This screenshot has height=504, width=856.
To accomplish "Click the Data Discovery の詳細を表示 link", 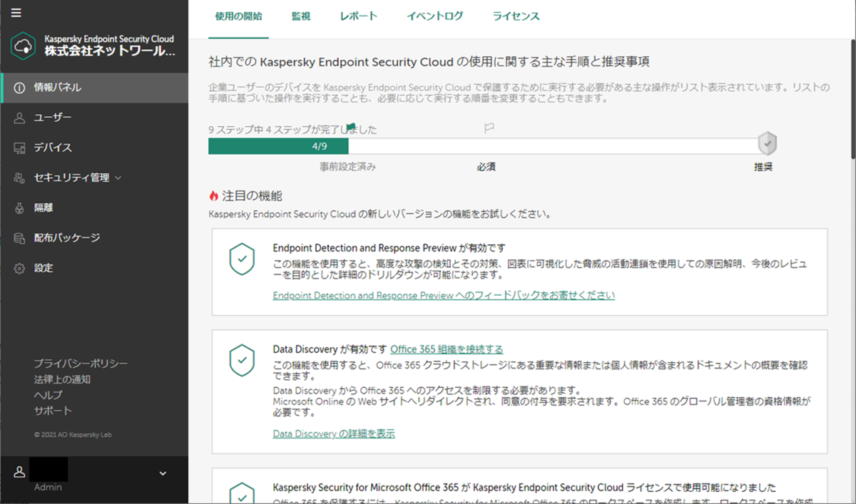I will (332, 433).
